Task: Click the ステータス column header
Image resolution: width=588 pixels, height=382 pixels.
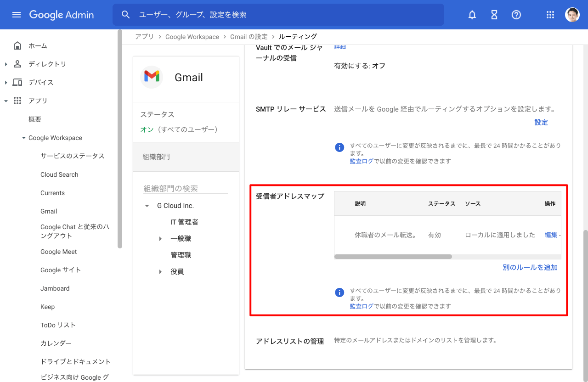Action: (x=442, y=203)
